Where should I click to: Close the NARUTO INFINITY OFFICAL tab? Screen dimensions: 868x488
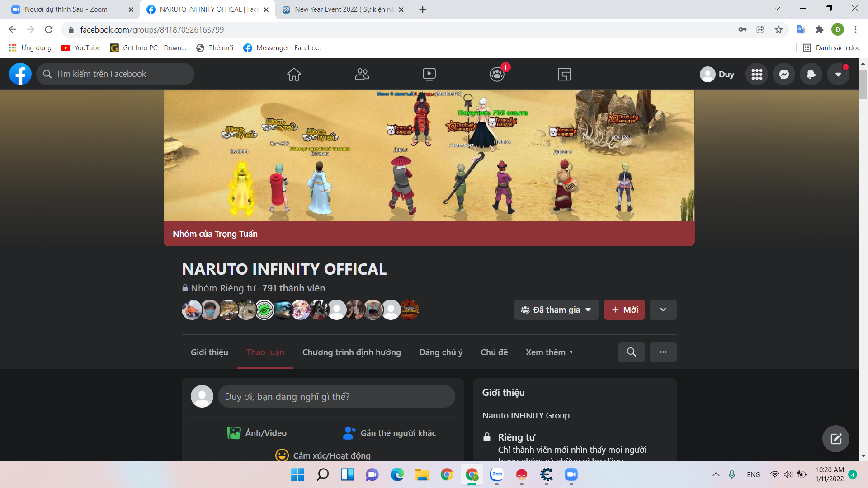[x=266, y=9]
